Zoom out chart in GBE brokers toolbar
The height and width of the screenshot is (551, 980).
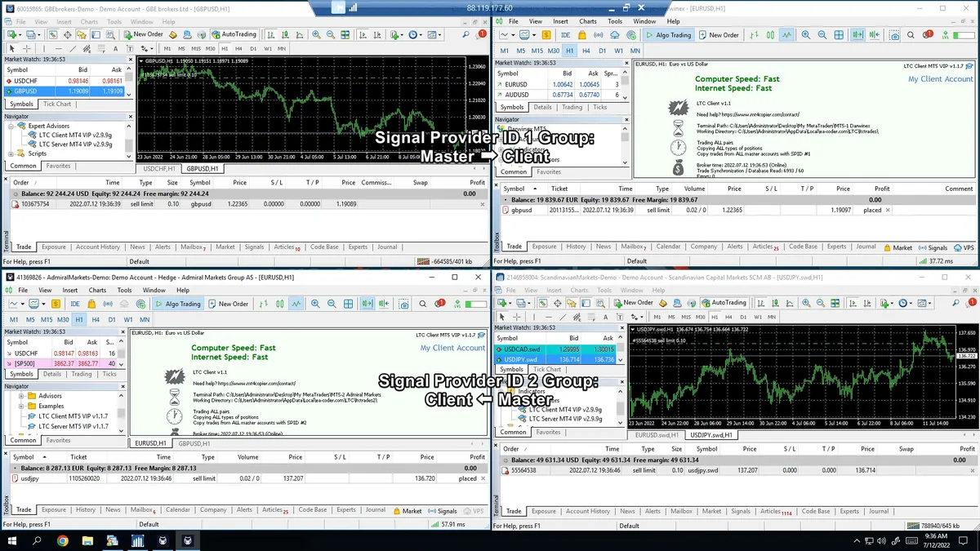click(330, 34)
